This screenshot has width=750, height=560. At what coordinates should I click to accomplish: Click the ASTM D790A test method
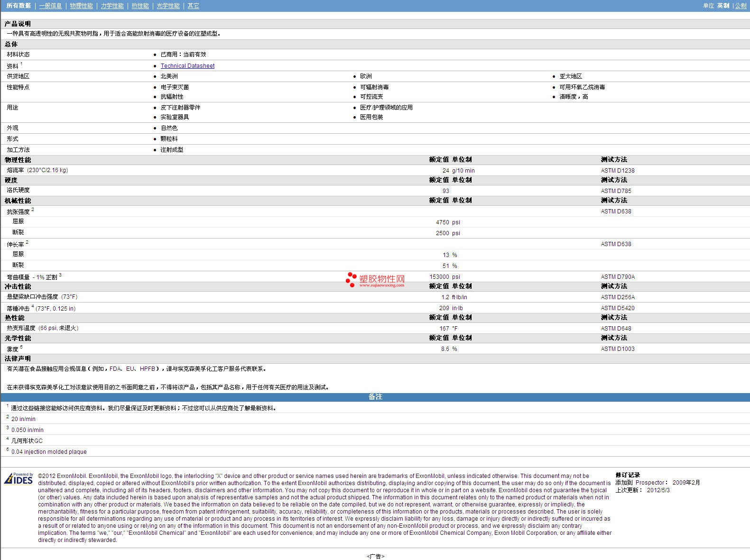618,277
